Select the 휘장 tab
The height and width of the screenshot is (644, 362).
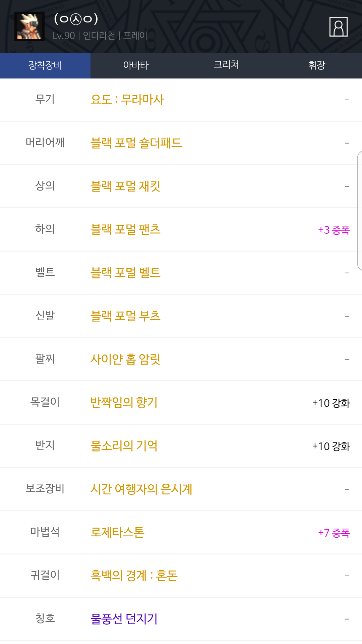[317, 65]
